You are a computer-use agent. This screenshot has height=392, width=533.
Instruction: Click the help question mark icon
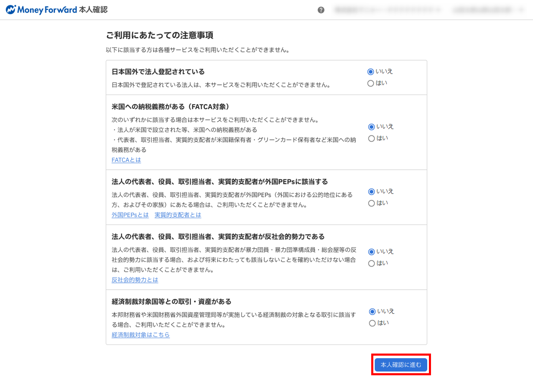(x=321, y=10)
